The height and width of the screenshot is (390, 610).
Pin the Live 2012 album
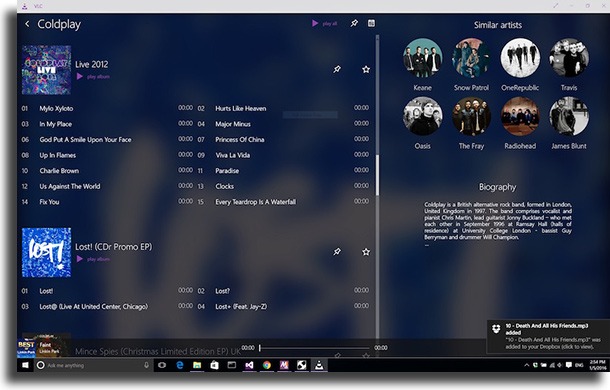pyautogui.click(x=337, y=69)
